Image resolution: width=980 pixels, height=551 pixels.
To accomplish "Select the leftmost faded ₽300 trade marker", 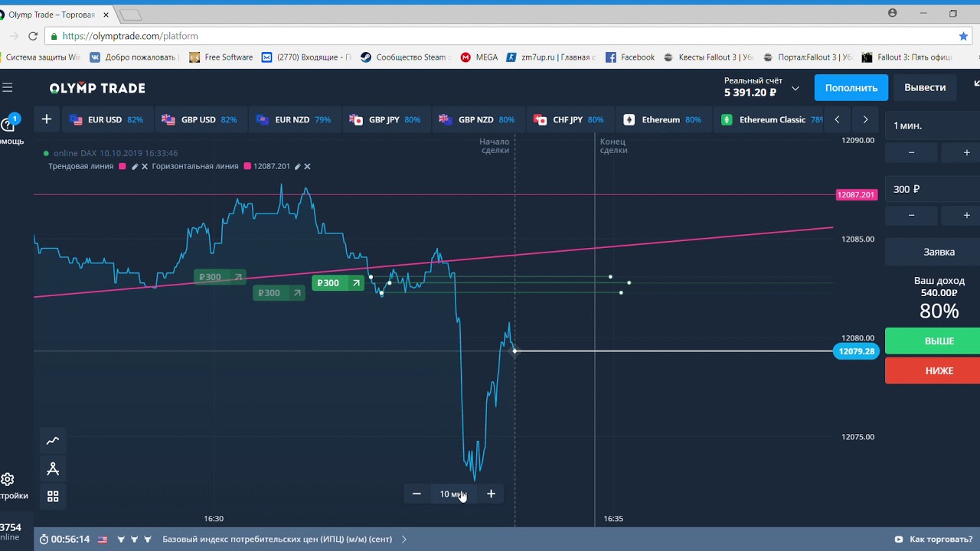I will tap(220, 277).
